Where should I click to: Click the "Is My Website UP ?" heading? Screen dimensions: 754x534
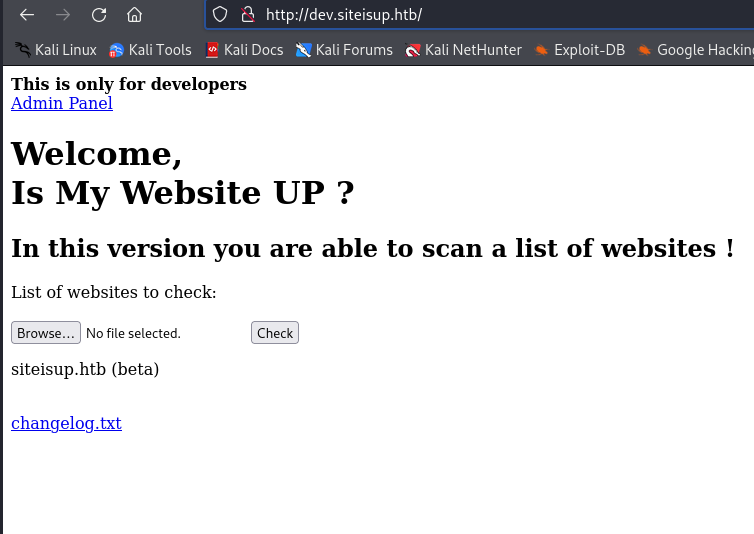182,191
